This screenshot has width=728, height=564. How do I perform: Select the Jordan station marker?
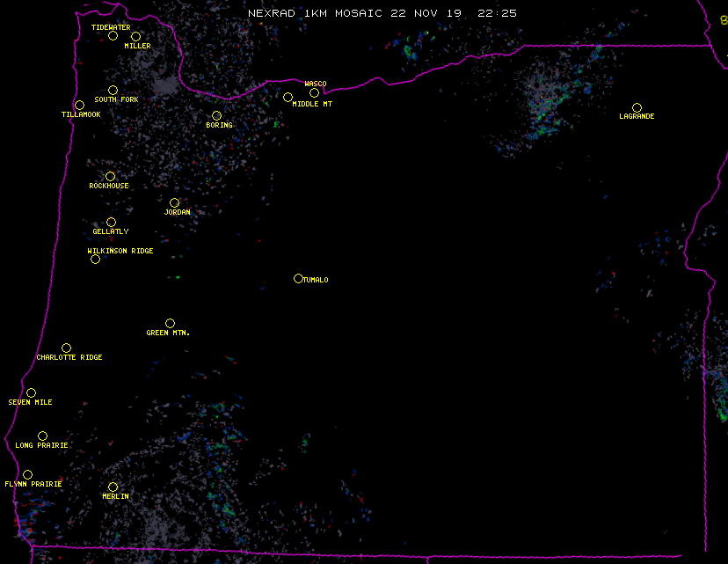click(x=174, y=203)
